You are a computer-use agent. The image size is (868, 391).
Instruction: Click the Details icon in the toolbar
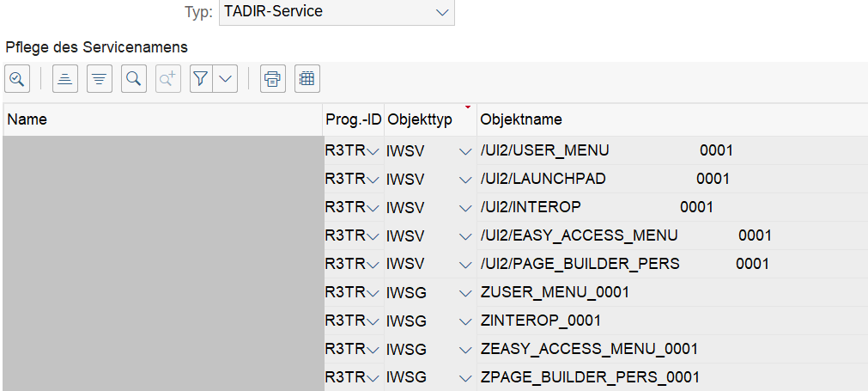point(17,79)
